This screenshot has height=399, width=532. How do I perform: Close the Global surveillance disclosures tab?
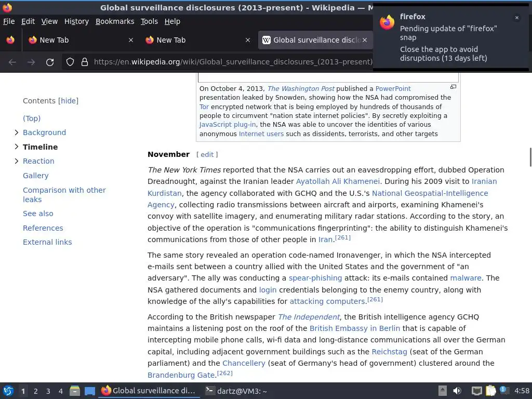[365, 40]
